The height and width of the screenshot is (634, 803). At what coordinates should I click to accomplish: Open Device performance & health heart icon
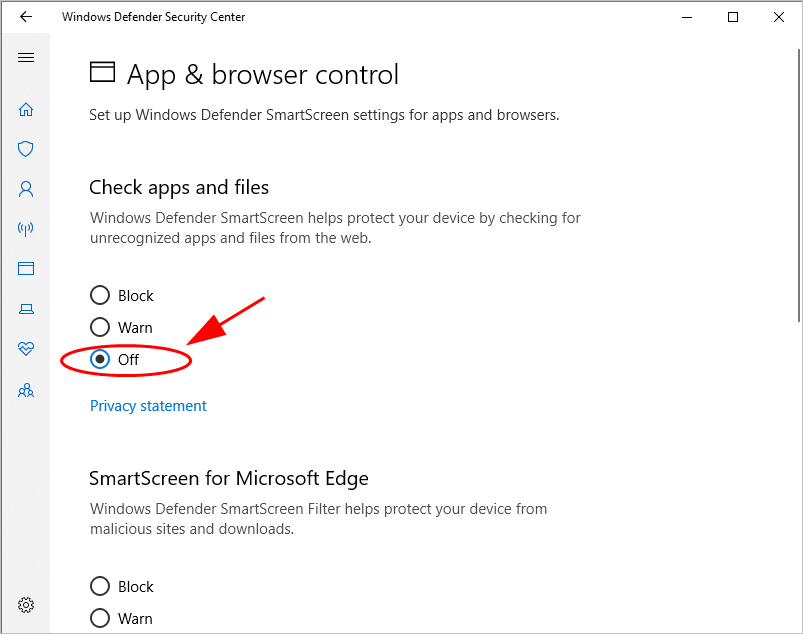(x=26, y=349)
